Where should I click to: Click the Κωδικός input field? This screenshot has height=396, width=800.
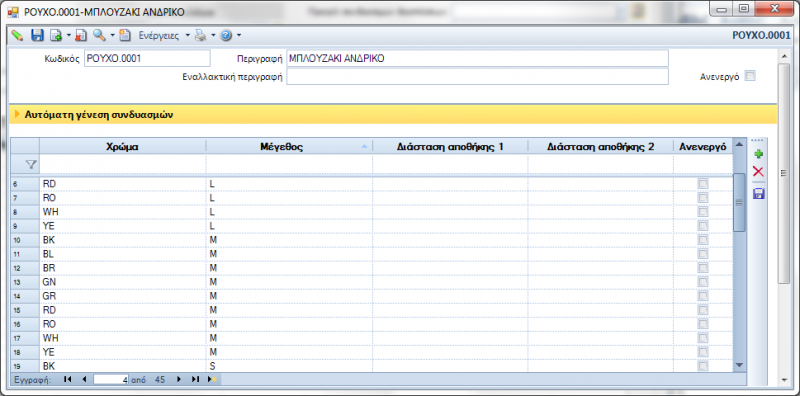coord(147,58)
